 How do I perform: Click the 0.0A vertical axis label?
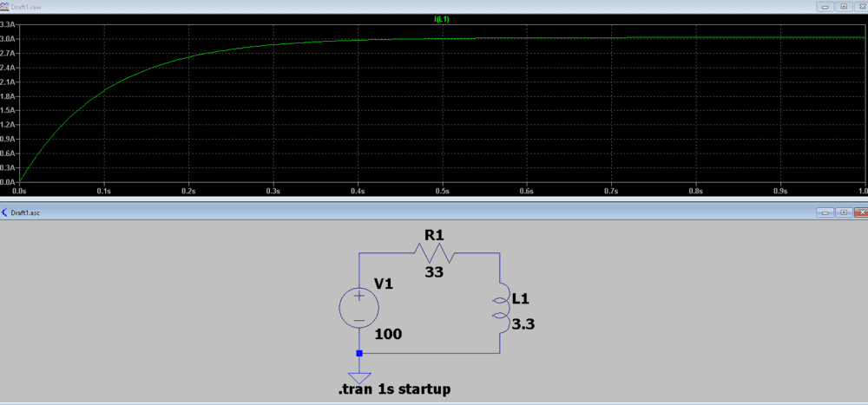coord(7,181)
